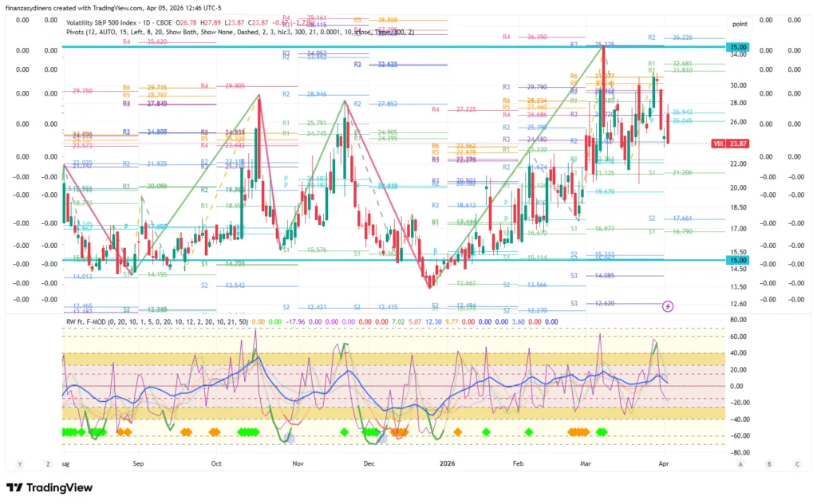Click the Z button on the time axis

pyautogui.click(x=48, y=463)
